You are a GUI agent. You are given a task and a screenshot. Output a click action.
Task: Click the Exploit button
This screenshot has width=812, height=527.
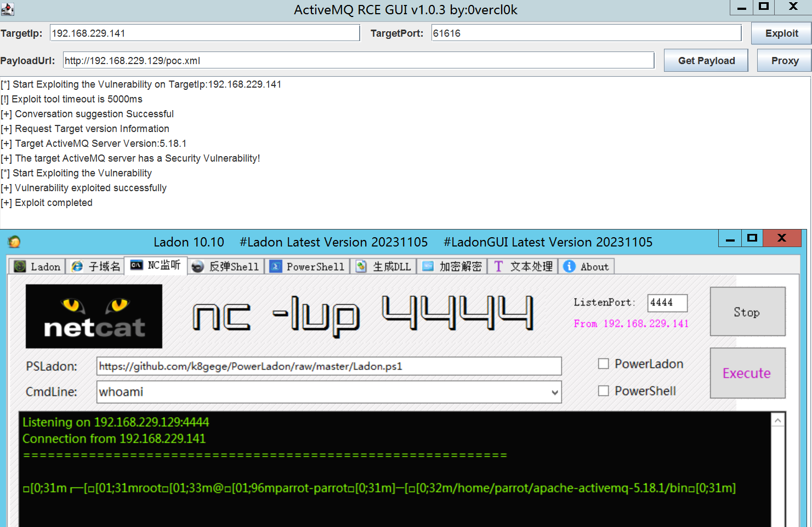[781, 33]
